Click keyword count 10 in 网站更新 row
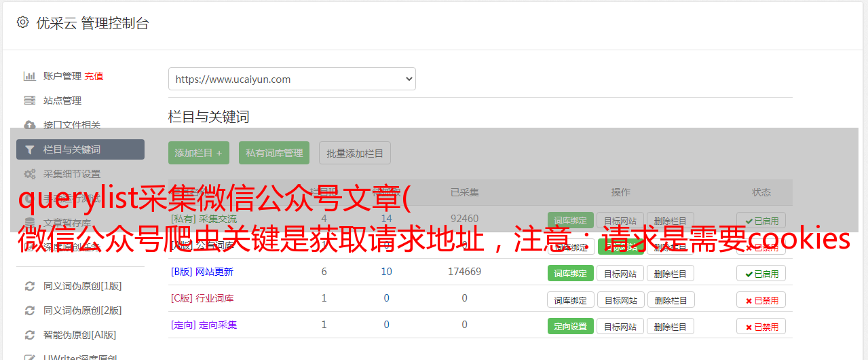868x360 pixels. click(x=386, y=272)
